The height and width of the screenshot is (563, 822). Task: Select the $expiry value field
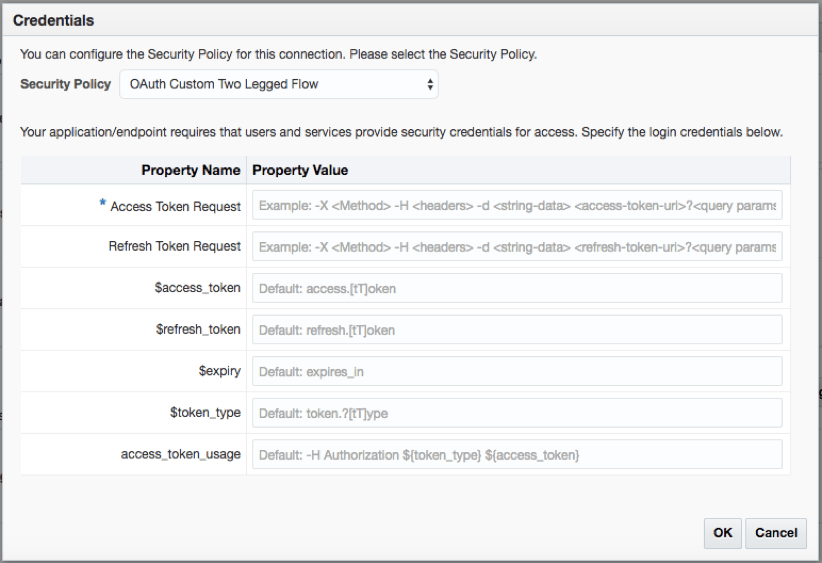click(x=516, y=371)
